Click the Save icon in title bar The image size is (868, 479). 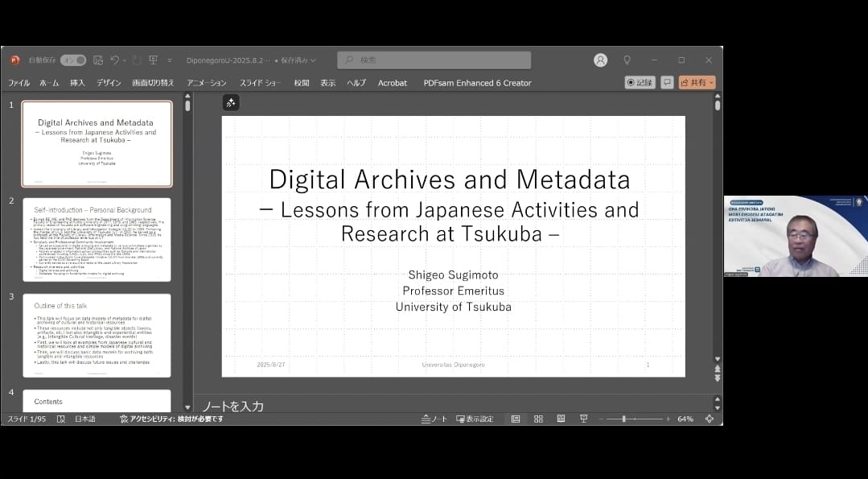[x=98, y=60]
